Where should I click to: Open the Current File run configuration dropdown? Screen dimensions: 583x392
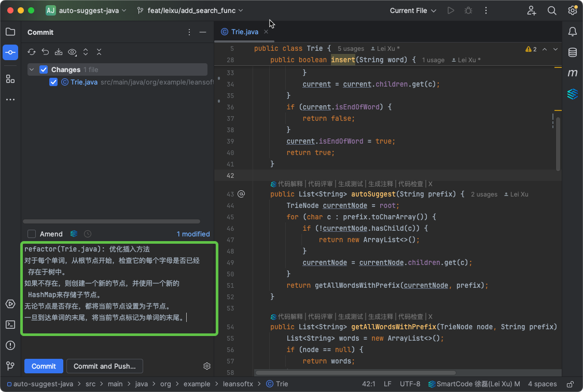413,10
